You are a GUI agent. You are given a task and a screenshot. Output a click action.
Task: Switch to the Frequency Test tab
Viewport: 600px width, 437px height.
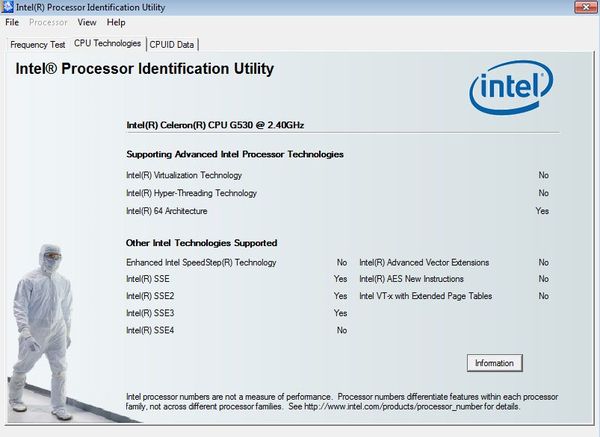[x=38, y=45]
